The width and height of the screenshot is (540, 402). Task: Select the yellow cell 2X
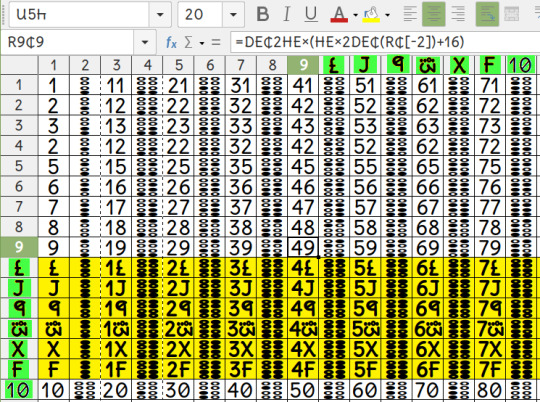click(179, 349)
